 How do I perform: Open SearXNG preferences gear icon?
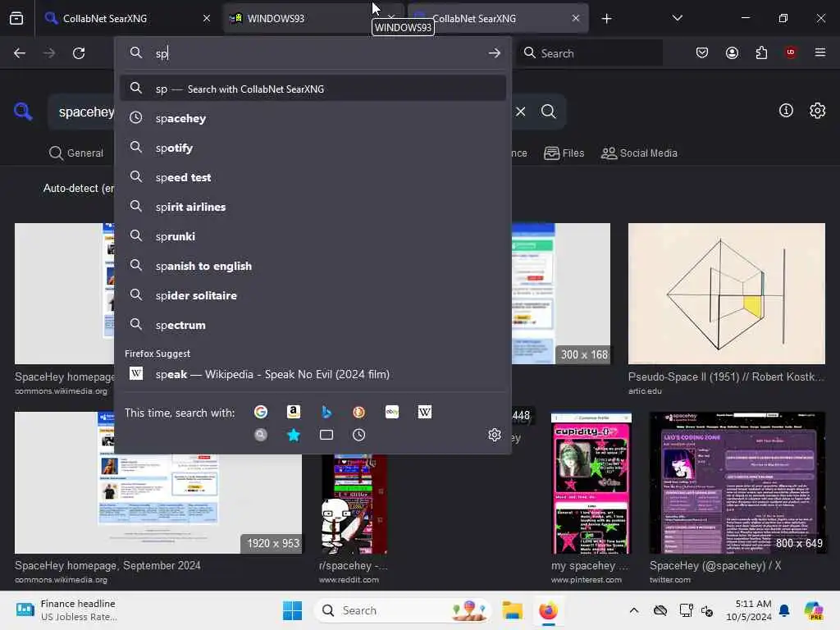(818, 111)
